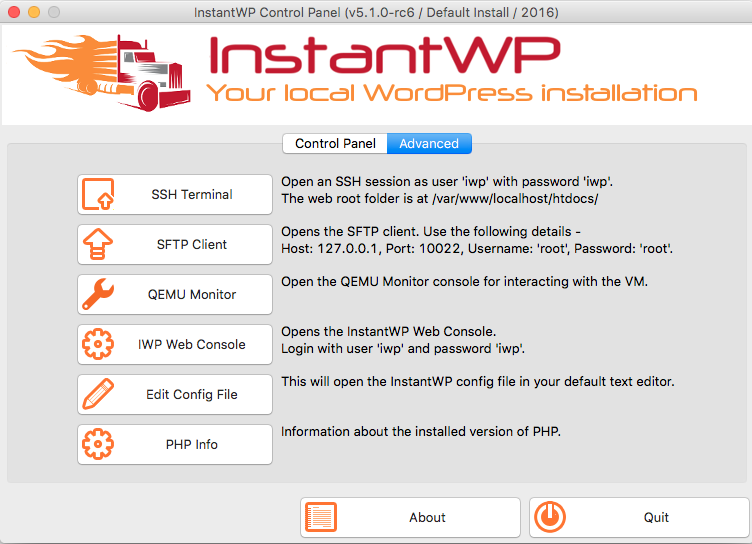
Task: Click the config file description text
Action: click(478, 381)
